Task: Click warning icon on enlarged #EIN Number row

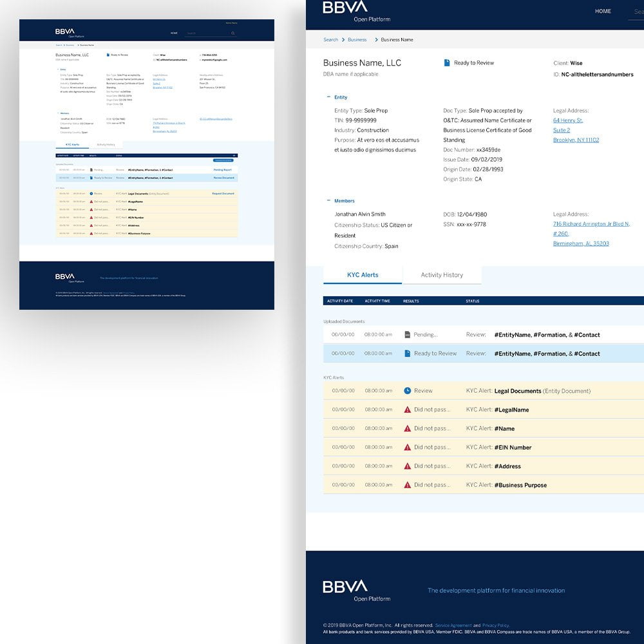Action: 407,447
